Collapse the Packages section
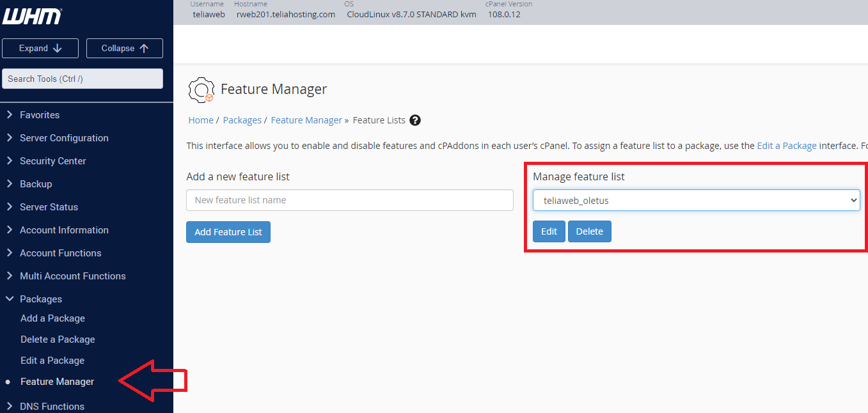This screenshot has height=413, width=868. 41,299
